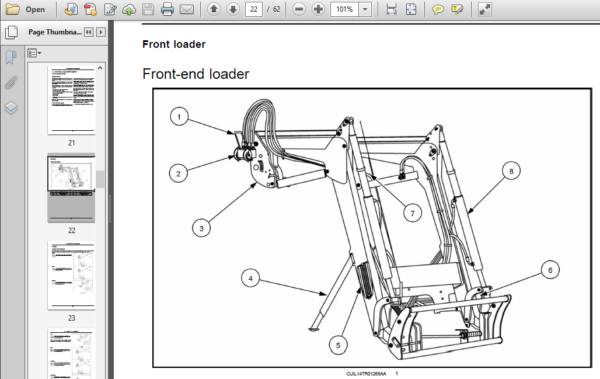Open the zoom level dropdown arrow
The image size is (600, 379).
[365, 9]
